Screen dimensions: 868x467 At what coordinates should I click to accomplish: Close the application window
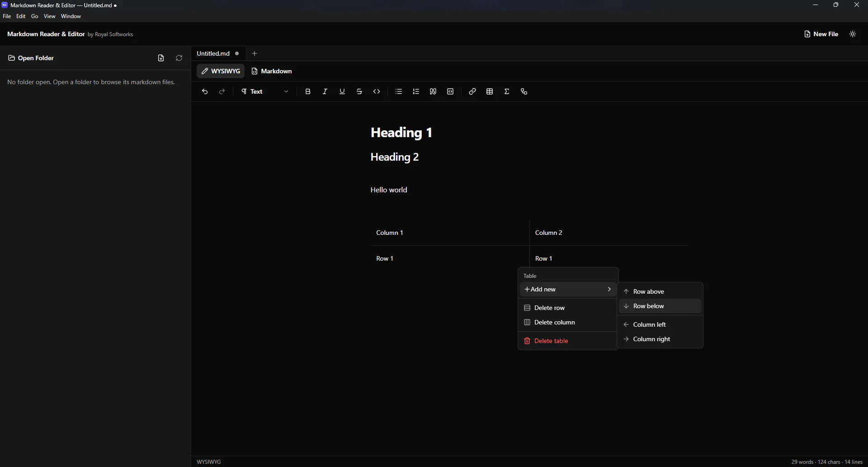[x=857, y=5]
